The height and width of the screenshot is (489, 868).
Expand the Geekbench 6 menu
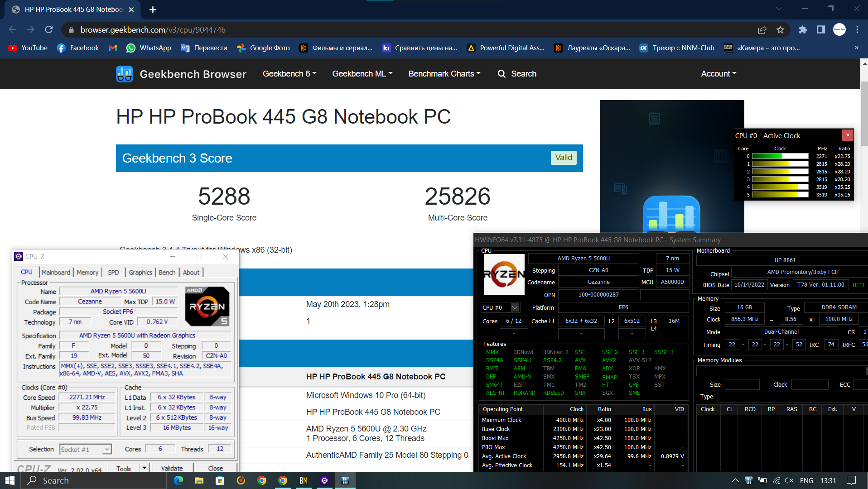289,74
